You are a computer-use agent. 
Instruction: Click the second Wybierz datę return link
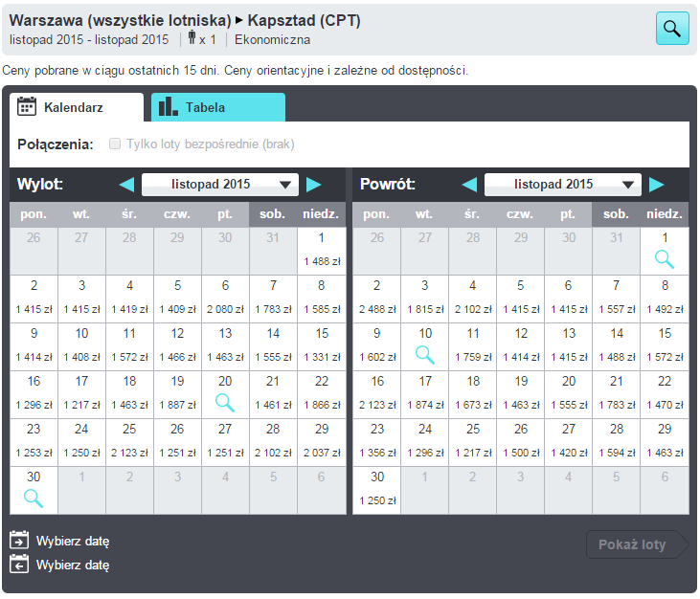pyautogui.click(x=73, y=566)
